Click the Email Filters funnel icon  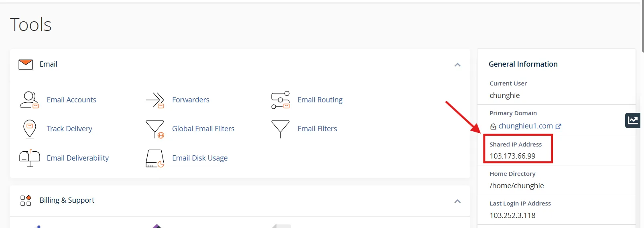click(280, 129)
